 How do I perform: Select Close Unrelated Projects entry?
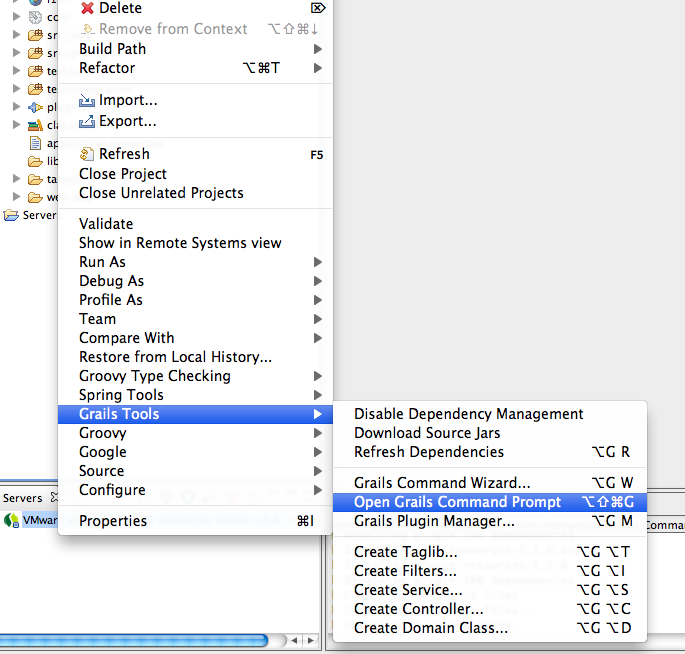click(195, 193)
